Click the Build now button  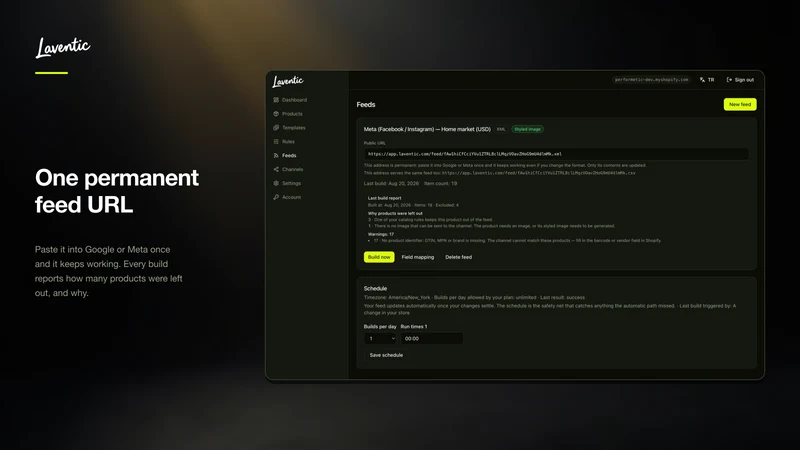tap(379, 257)
